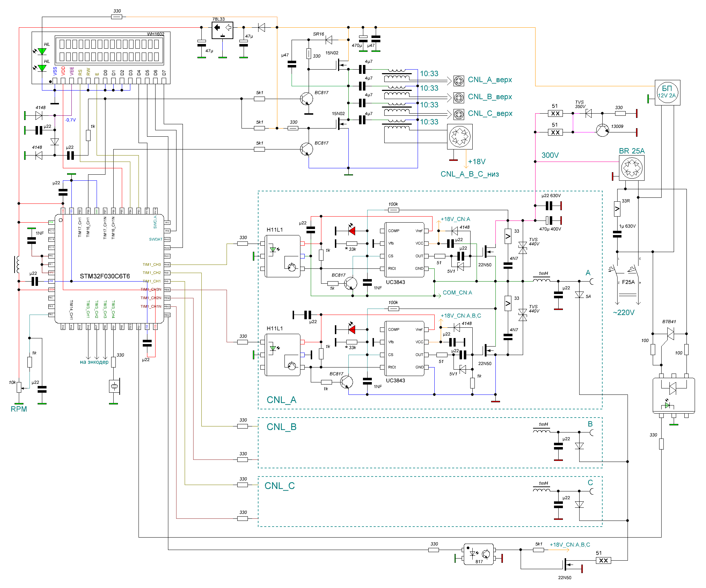Select the SR16 diode symbol

[x=329, y=40]
